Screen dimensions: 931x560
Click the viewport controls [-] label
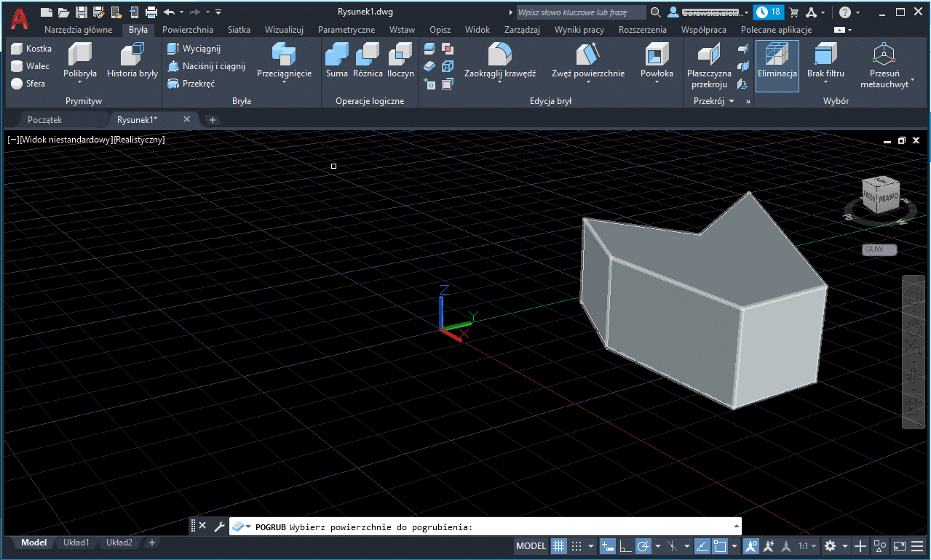13,140
